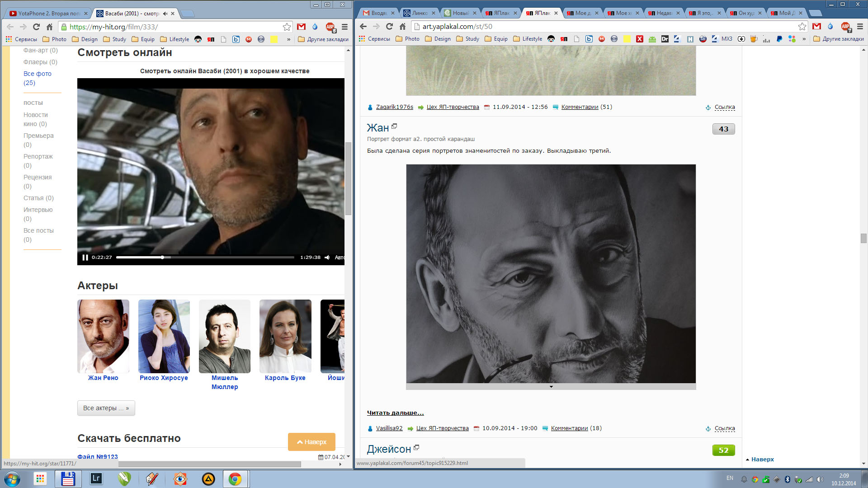Image resolution: width=868 pixels, height=488 pixels.
Task: Open Zagarik1976s user profile
Action: pos(395,107)
